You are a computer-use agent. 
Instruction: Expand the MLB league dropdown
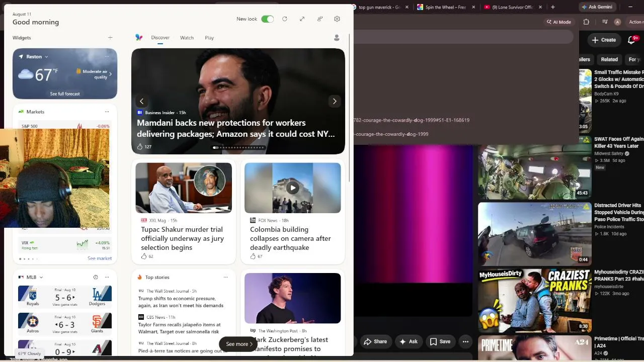tap(41, 277)
